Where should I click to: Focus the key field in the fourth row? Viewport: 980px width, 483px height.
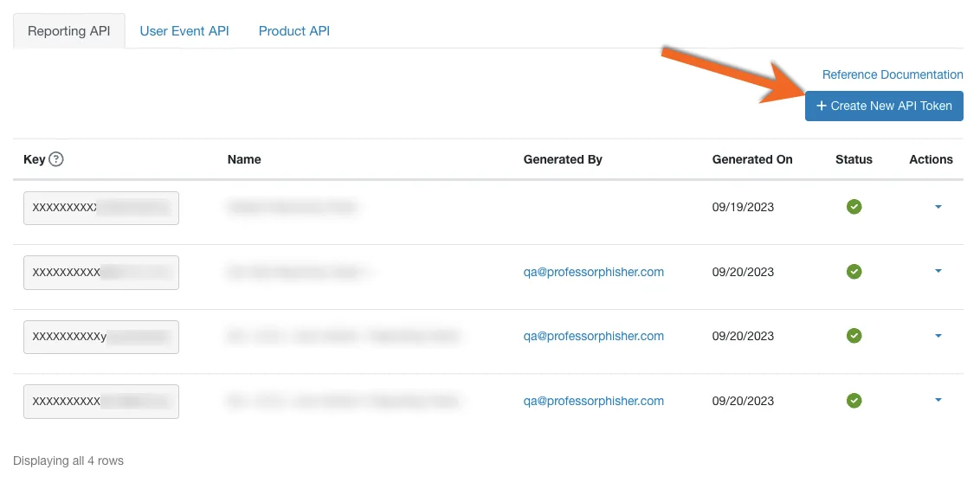[101, 402]
